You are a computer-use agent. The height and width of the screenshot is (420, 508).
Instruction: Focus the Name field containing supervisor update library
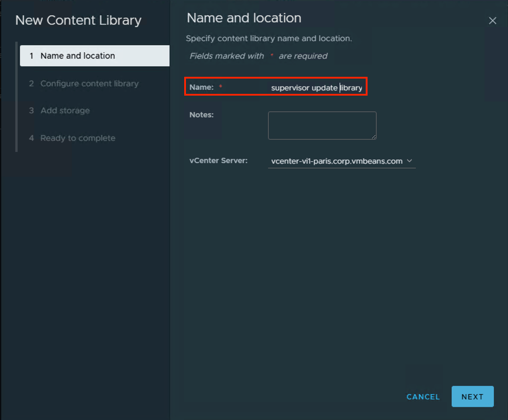click(316, 88)
